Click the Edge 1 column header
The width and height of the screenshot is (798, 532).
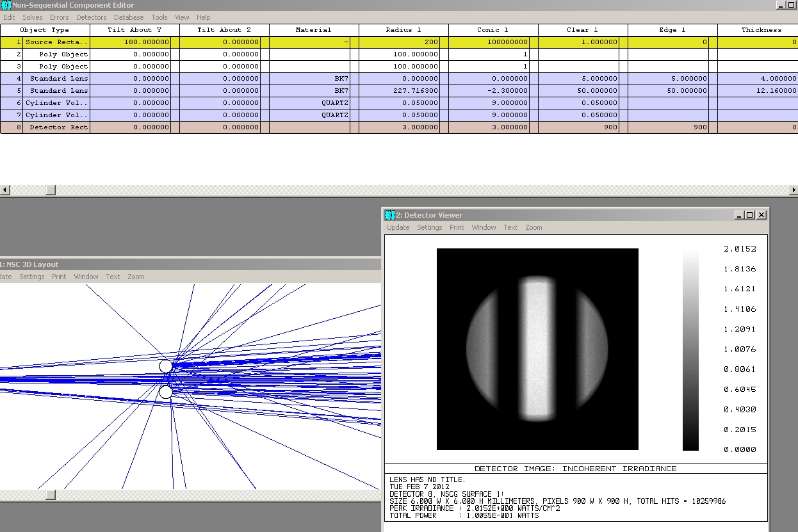672,30
